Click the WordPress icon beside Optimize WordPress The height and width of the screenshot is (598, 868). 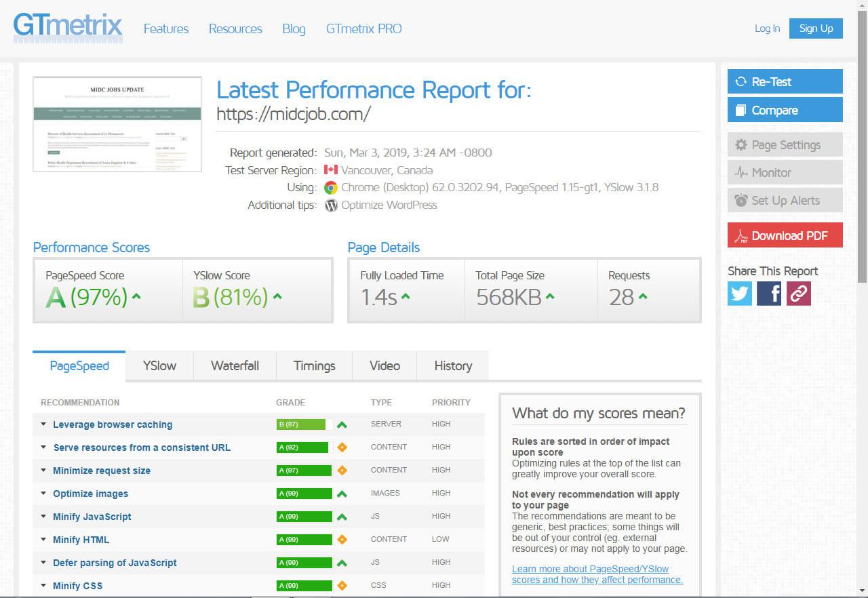click(330, 205)
